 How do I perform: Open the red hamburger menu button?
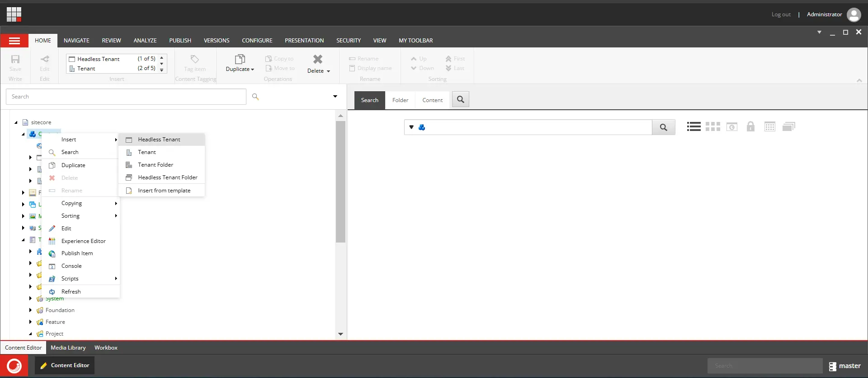pos(14,41)
